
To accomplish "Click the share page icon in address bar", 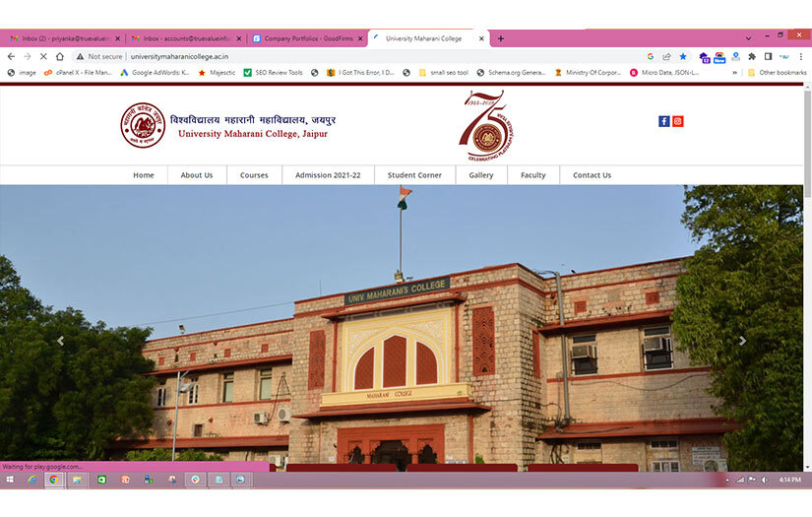I will pos(666,56).
